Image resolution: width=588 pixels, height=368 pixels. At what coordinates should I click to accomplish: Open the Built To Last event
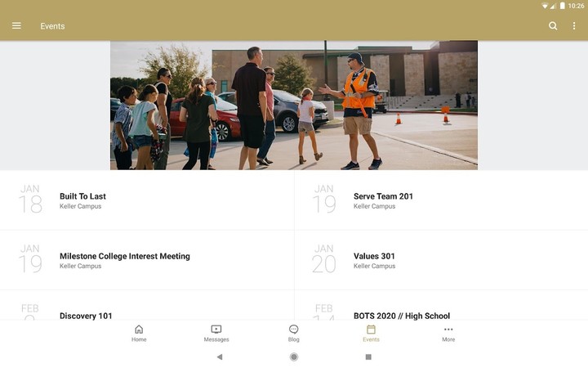pyautogui.click(x=147, y=200)
